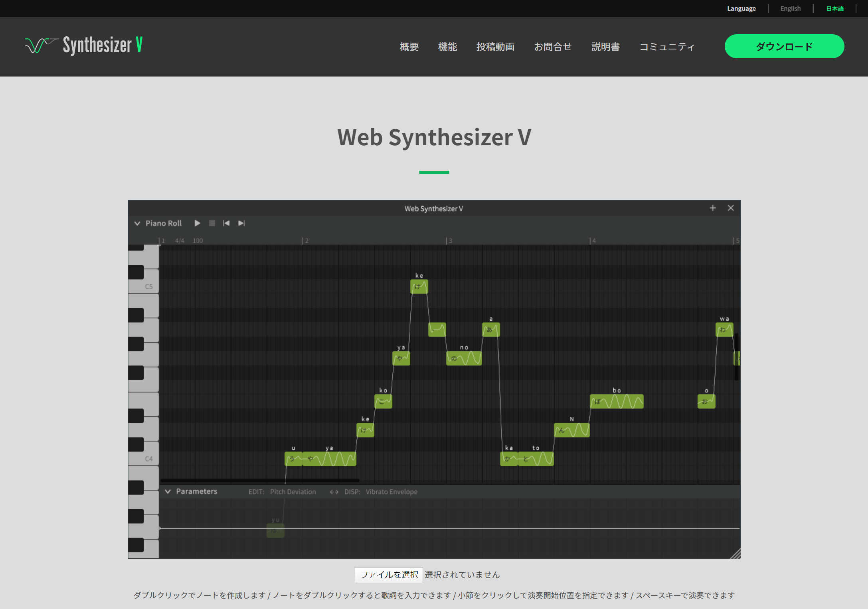The width and height of the screenshot is (868, 609).
Task: Jump to start with skip-back icon
Action: pyautogui.click(x=226, y=223)
